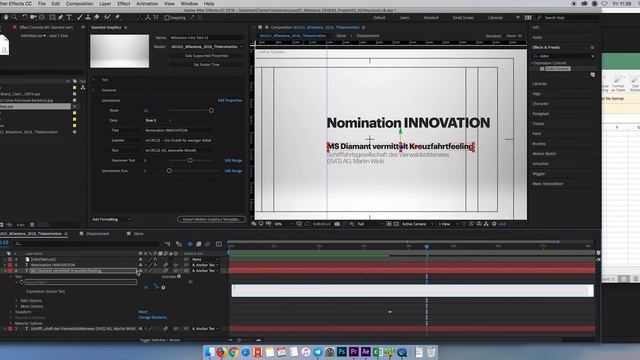Select the Hand tool in toolbar

click(x=6, y=18)
